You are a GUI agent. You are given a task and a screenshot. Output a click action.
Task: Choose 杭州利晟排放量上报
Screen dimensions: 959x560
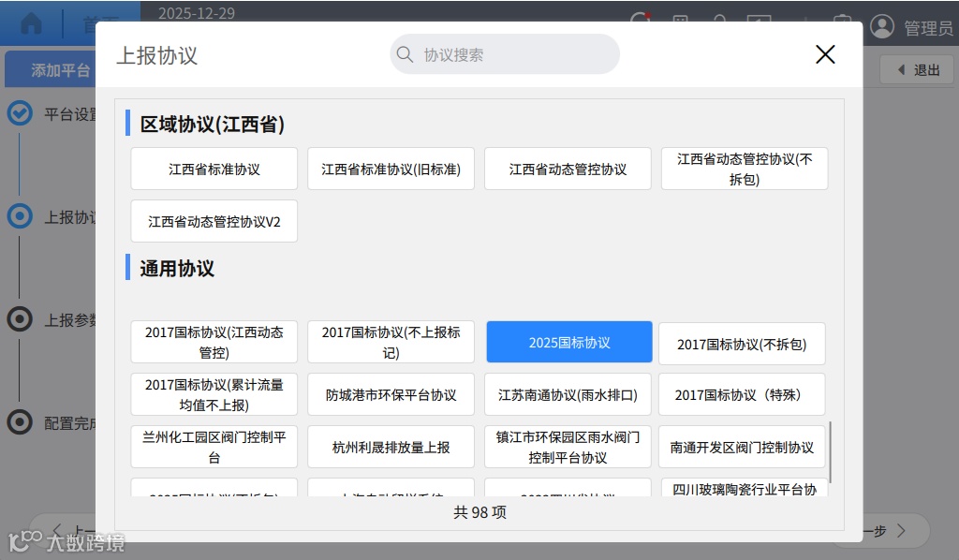click(391, 447)
